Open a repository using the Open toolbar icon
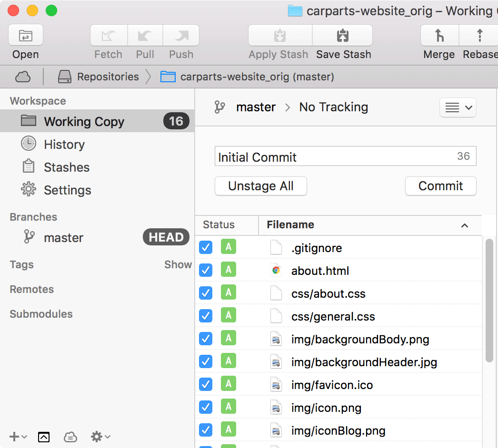 [x=25, y=35]
